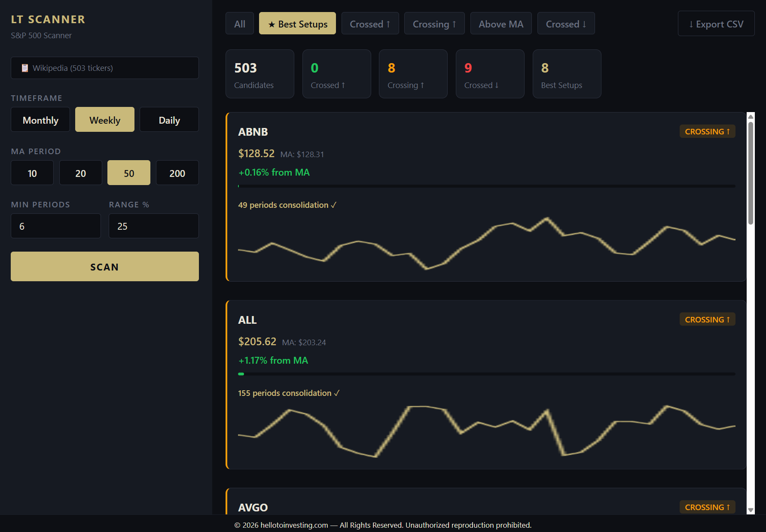This screenshot has width=766, height=532.
Task: Click the ABNB ticker name
Action: click(253, 132)
